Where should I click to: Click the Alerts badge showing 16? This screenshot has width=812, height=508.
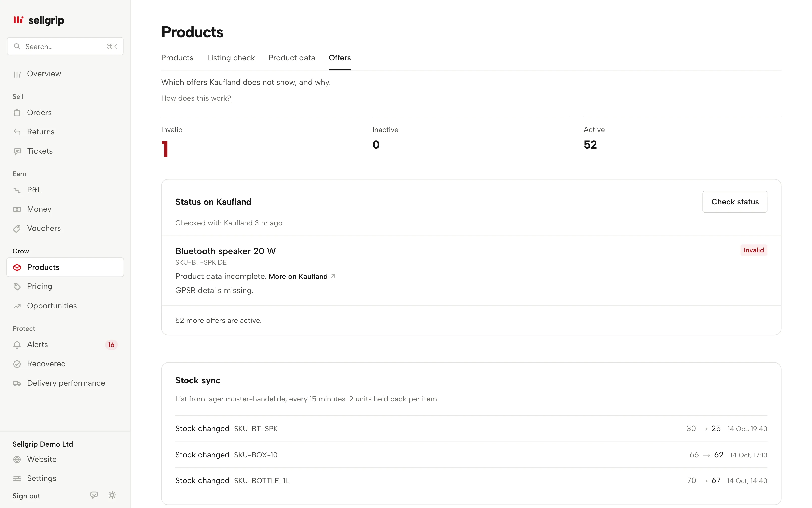point(111,345)
